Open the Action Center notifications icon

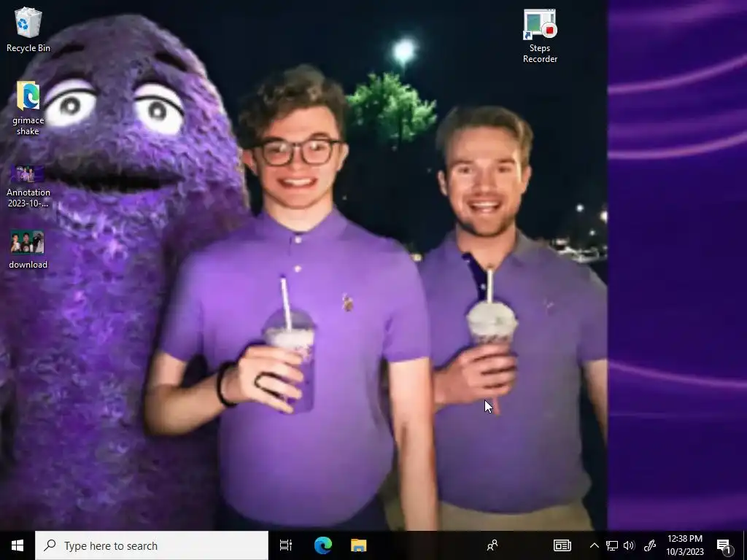pyautogui.click(x=724, y=545)
